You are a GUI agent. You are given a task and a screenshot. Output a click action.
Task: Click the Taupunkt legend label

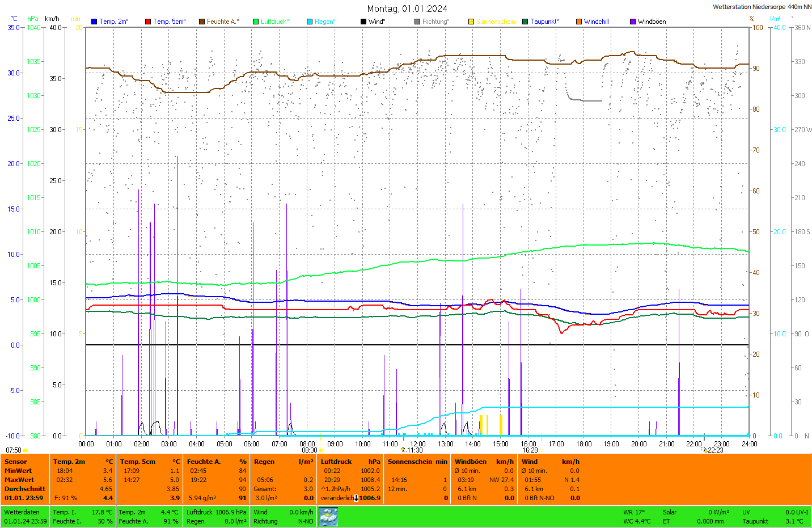click(x=544, y=22)
